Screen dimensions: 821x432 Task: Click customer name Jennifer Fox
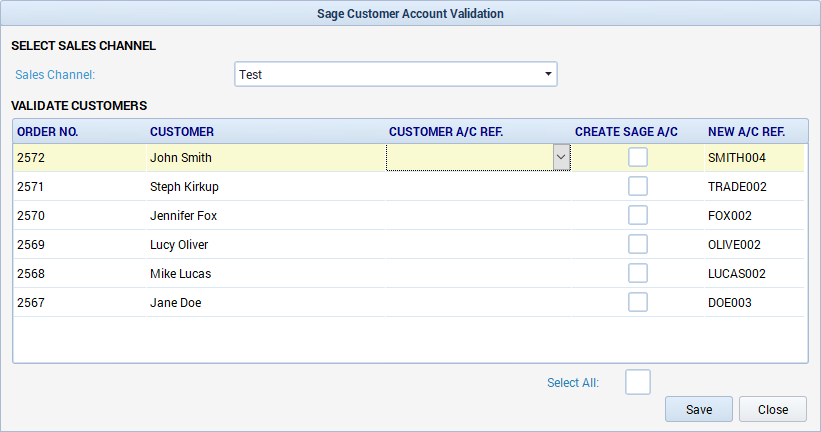click(183, 216)
